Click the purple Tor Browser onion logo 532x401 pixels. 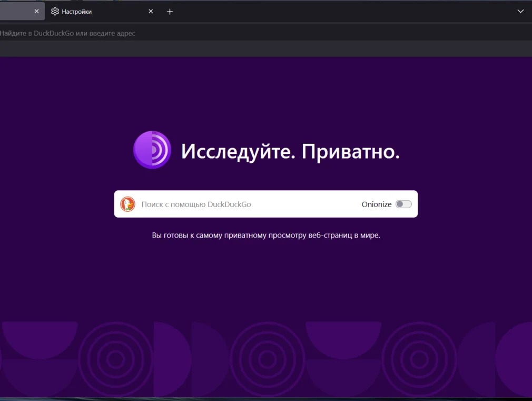pos(152,150)
